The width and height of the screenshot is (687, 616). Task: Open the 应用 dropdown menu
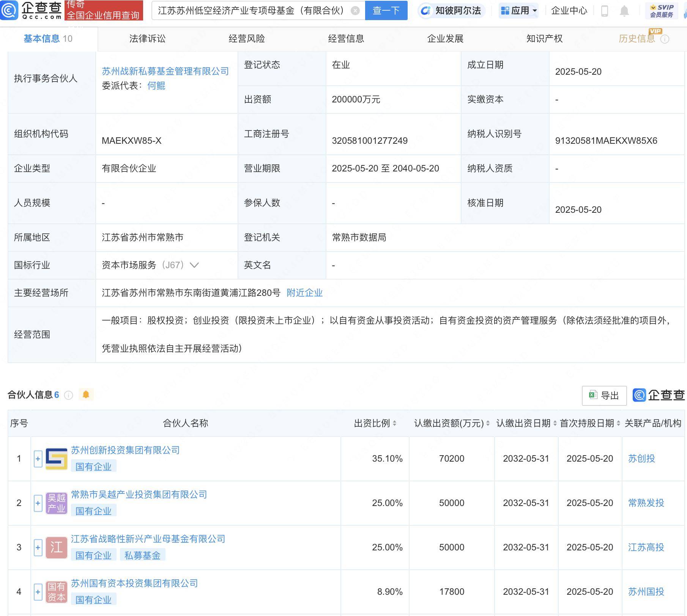[519, 11]
